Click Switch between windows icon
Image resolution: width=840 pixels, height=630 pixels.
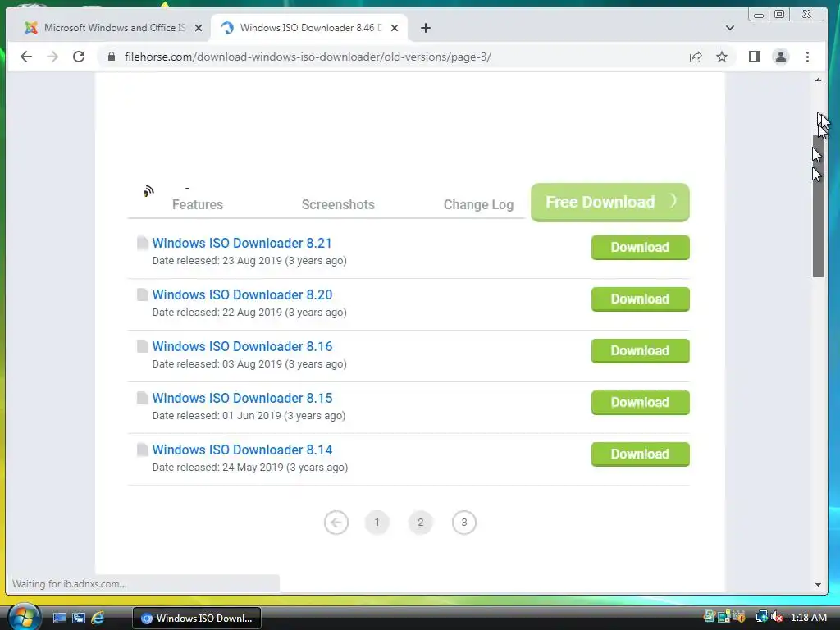tap(79, 619)
